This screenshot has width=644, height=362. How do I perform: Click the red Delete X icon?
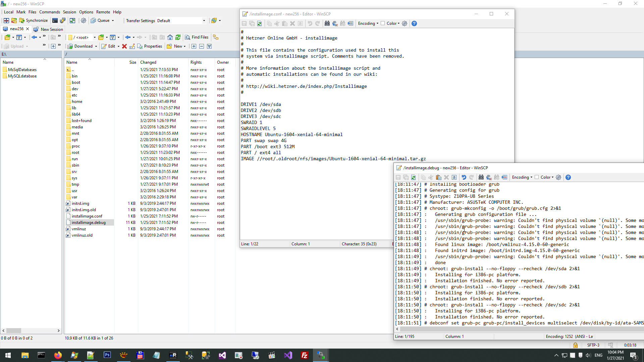click(x=124, y=46)
